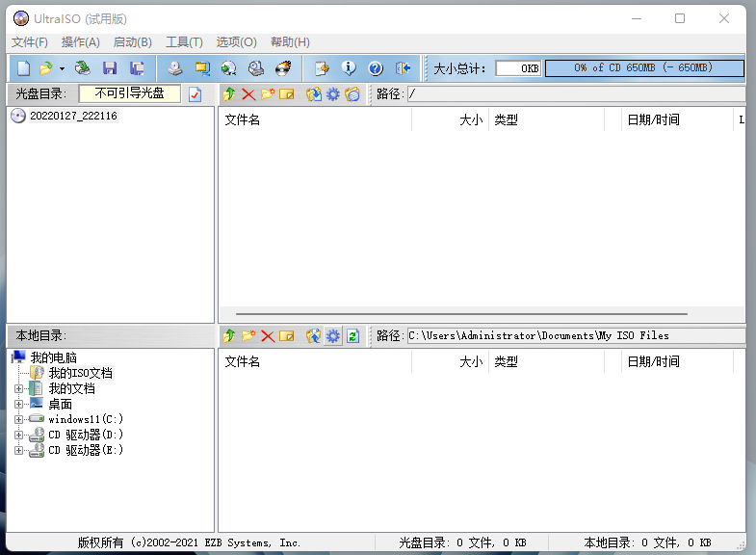Expand the CD 驱动器(E:) node
The width and height of the screenshot is (756, 555).
(x=18, y=450)
